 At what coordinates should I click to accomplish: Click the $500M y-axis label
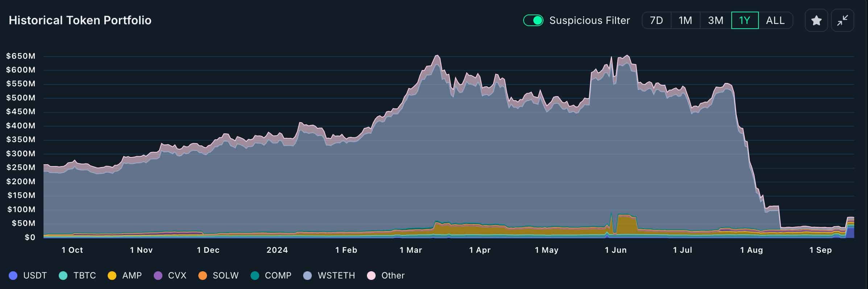coord(21,98)
